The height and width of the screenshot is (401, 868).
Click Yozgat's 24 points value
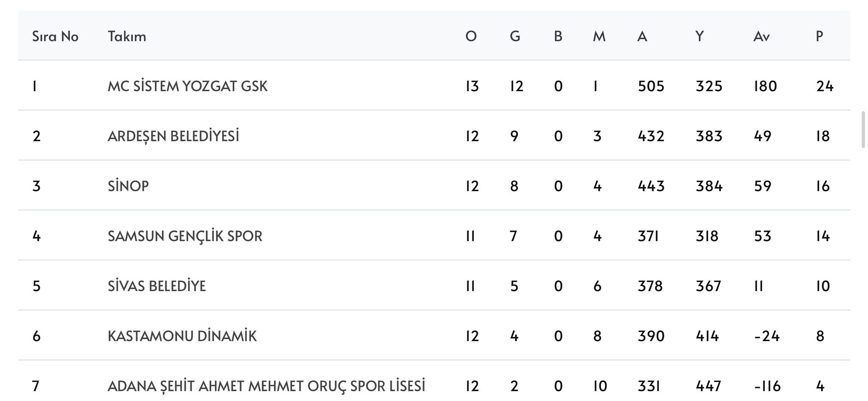[824, 86]
